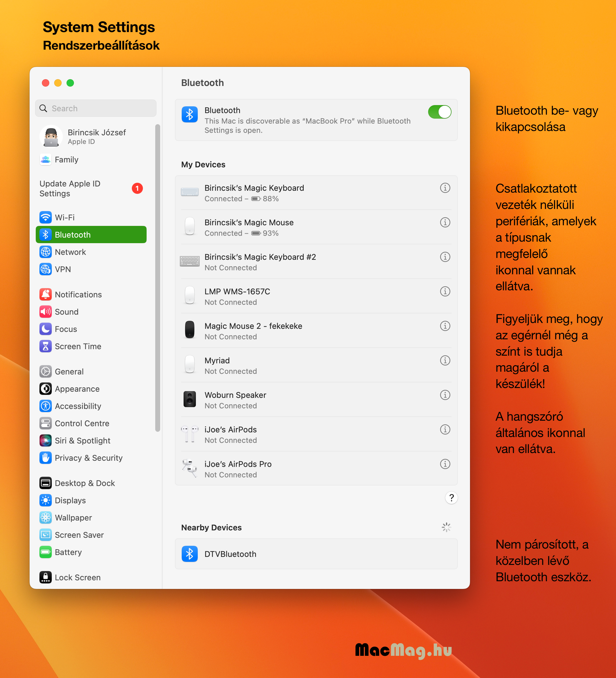Select the DTVBluetooth nearby device
Screen dimensions: 616x678
pos(316,554)
